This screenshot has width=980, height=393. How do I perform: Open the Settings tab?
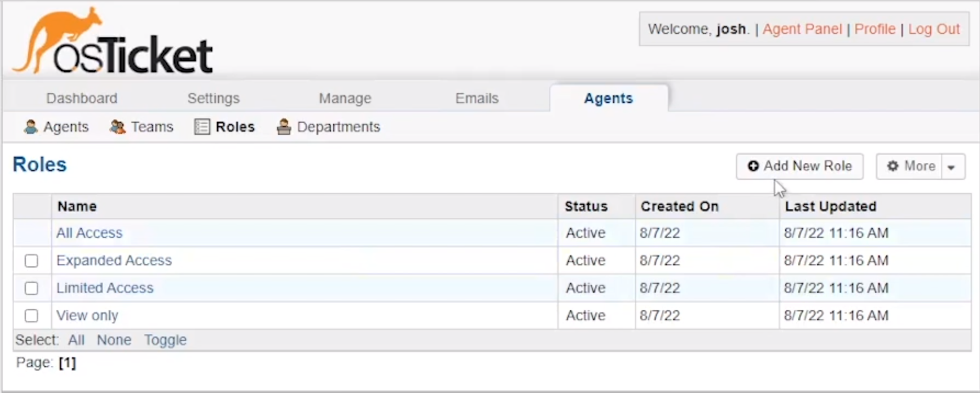pos(213,98)
